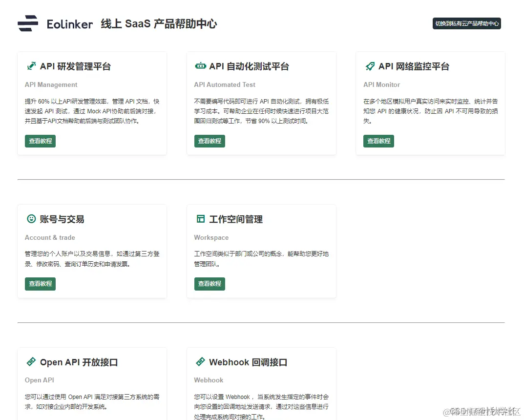Click the Open API 开放接口 icon

tap(31, 361)
